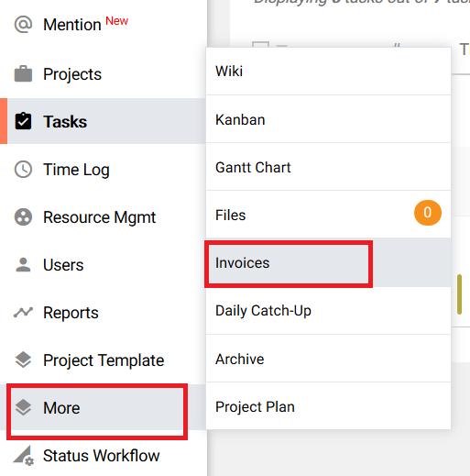Image resolution: width=470 pixels, height=476 pixels.
Task: Select Project Plan menu entry
Action: coord(328,406)
